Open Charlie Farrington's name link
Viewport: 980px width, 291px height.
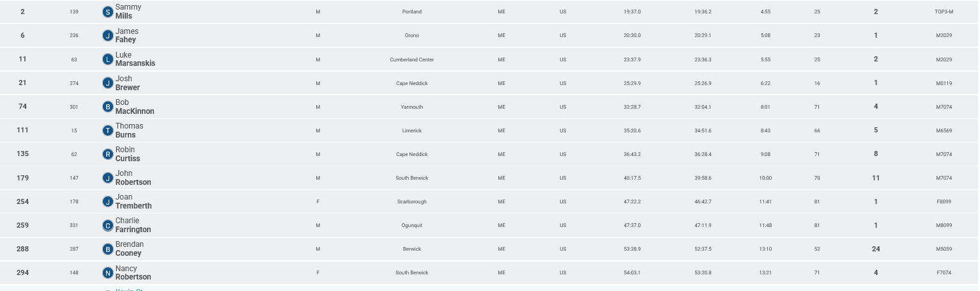(133, 225)
